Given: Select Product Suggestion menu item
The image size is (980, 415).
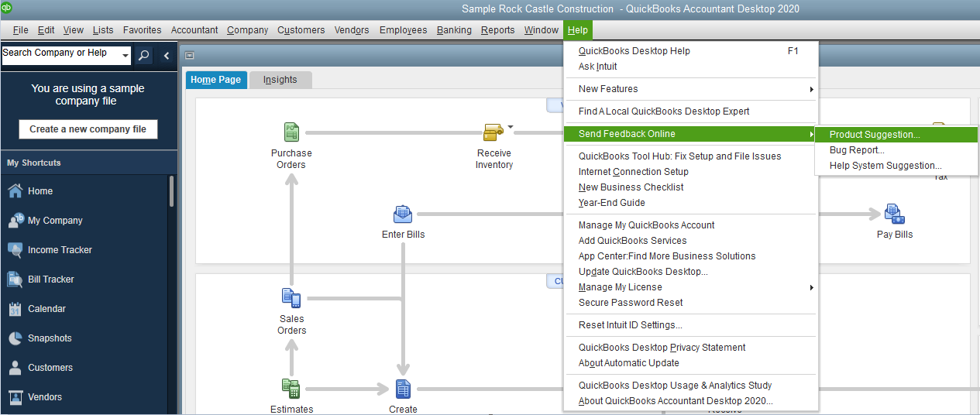Looking at the screenshot, I should pyautogui.click(x=896, y=135).
